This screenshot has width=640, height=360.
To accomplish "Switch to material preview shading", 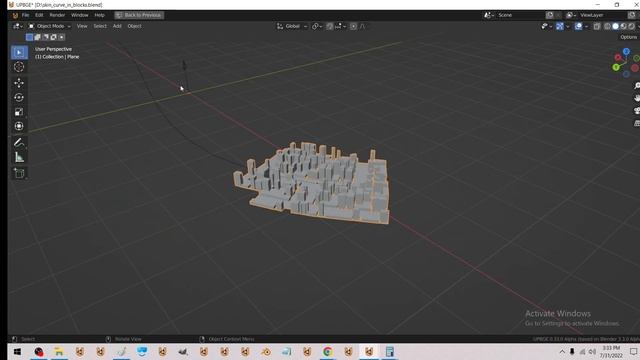I will coord(623,26).
